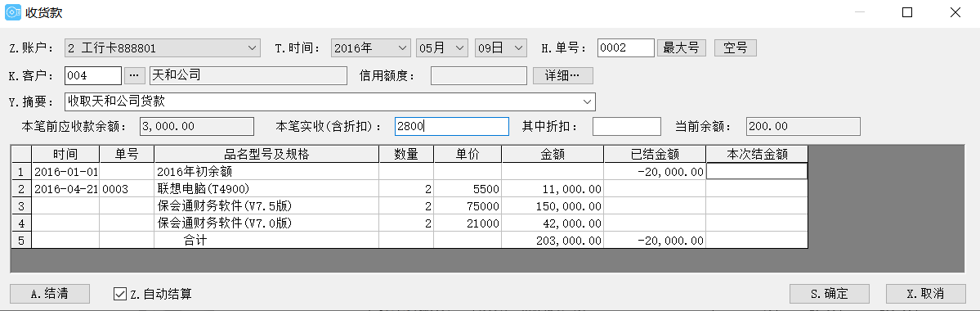This screenshot has width=980, height=311.
Task: Select the cell 保会通财务软件(V7.5版)
Action: 266,206
